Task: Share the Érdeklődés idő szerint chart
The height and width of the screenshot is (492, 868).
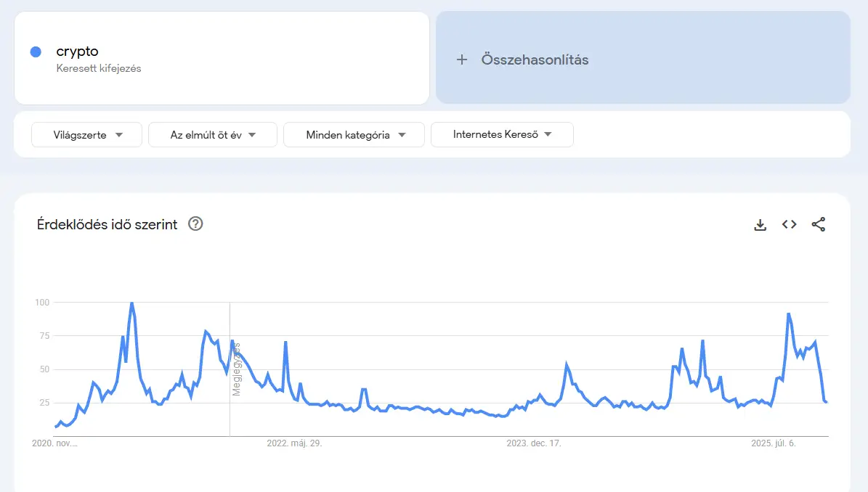Action: [818, 224]
